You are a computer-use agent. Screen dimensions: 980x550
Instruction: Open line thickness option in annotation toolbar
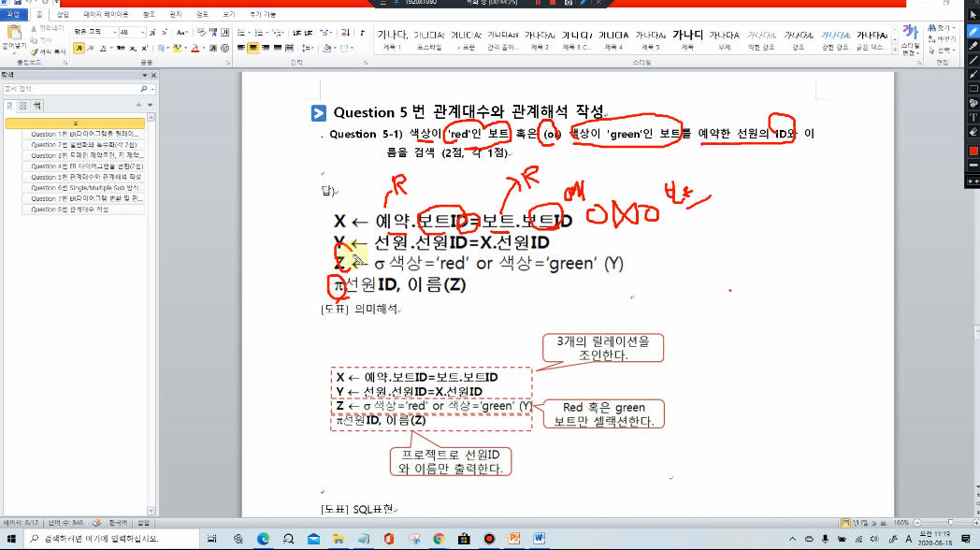point(973,165)
